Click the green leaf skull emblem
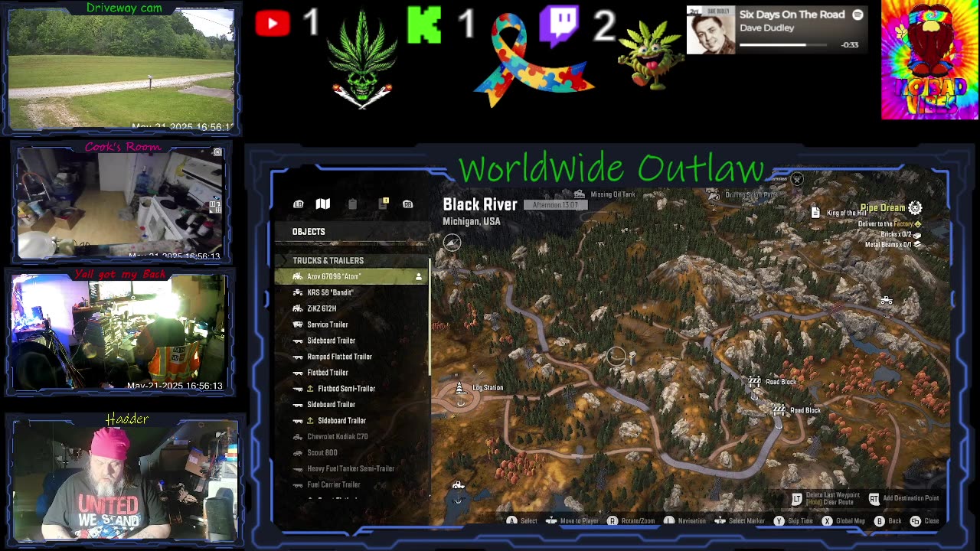This screenshot has width=980, height=551. [363, 60]
